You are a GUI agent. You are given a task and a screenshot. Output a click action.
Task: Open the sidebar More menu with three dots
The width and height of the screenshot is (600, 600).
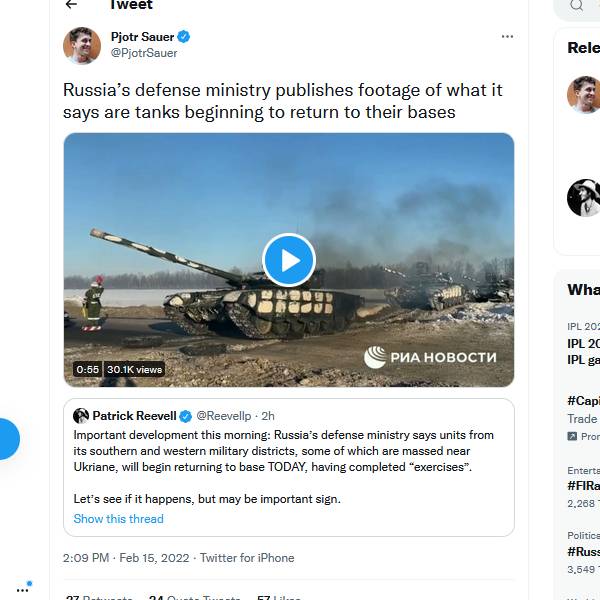pos(22,590)
